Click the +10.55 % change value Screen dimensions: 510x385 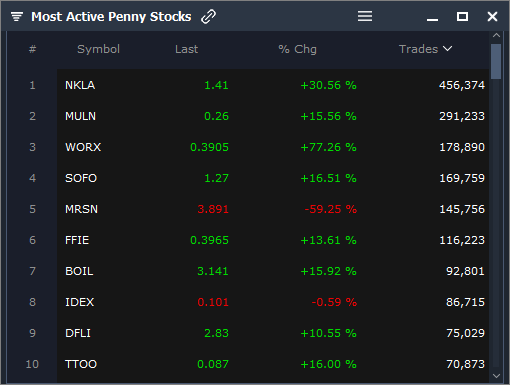(x=328, y=333)
